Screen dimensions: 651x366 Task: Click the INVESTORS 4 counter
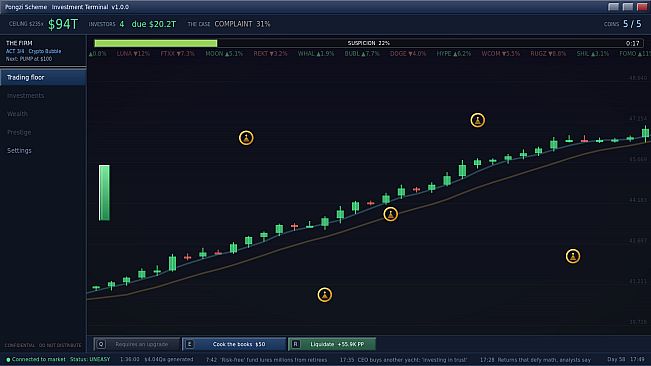[x=106, y=24]
